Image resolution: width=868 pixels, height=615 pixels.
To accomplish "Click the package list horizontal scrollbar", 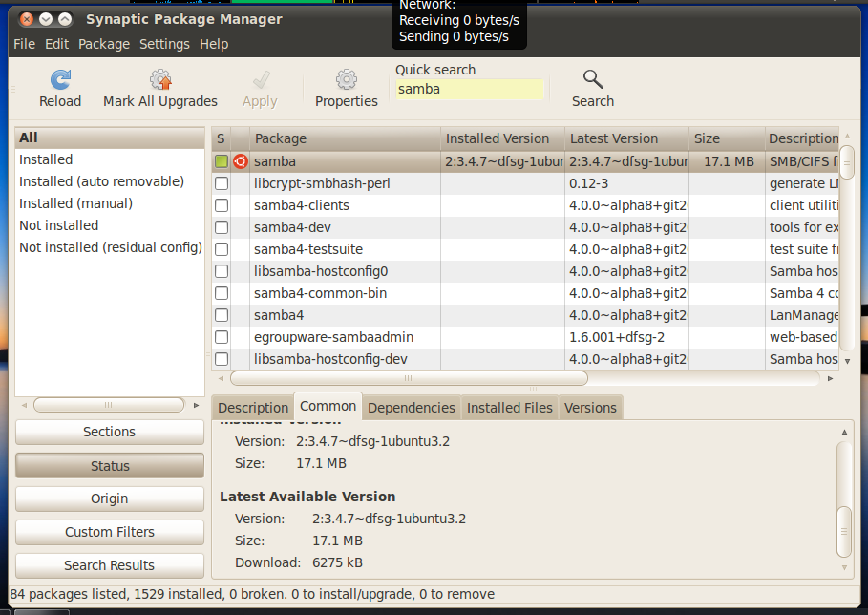I will tap(409, 378).
